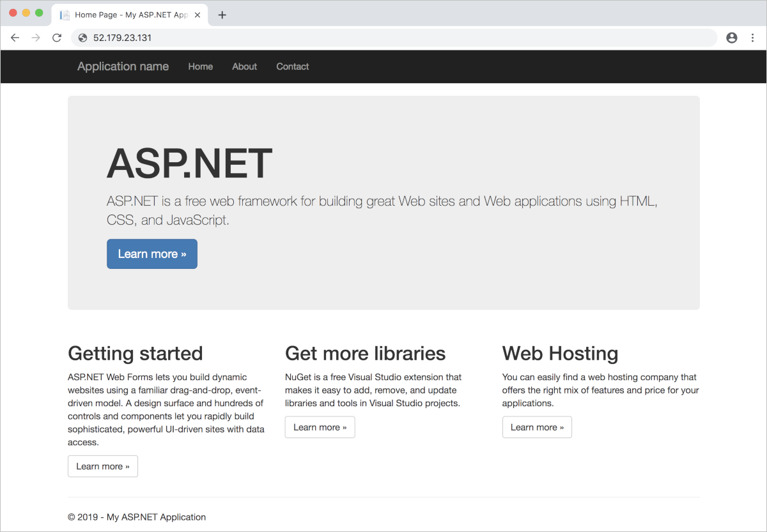Click Learn more under Web Hosting
The image size is (767, 532).
(537, 427)
